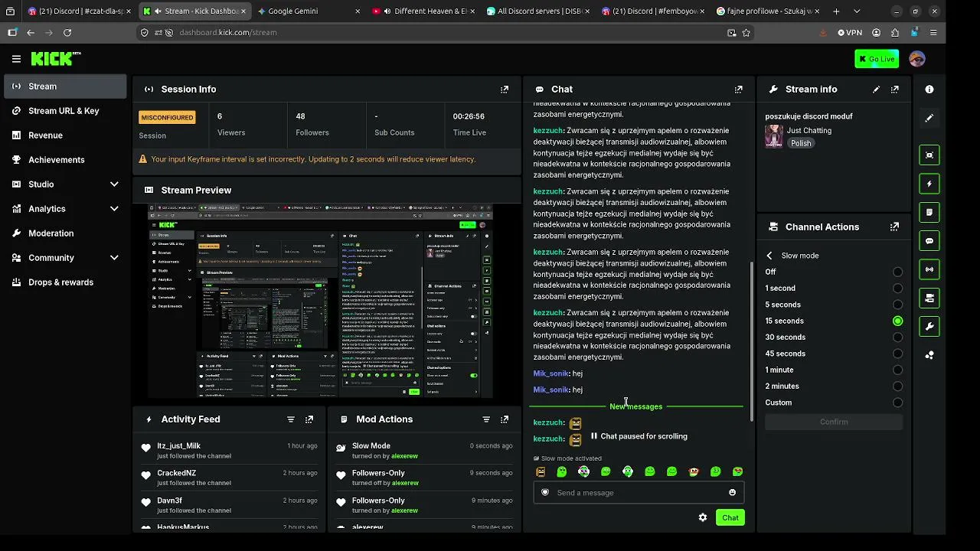980x551 pixels.
Task: Reload the page in browser toolbar
Action: [x=67, y=33]
